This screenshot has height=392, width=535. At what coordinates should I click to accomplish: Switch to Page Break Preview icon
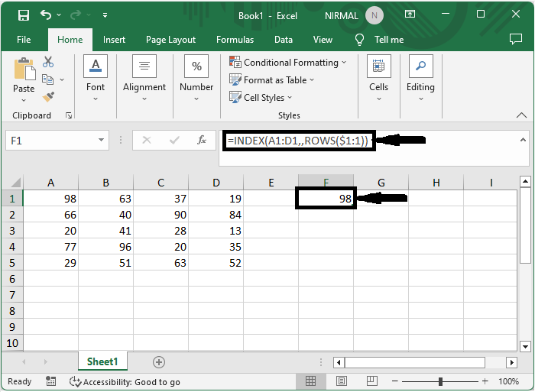[x=372, y=381]
